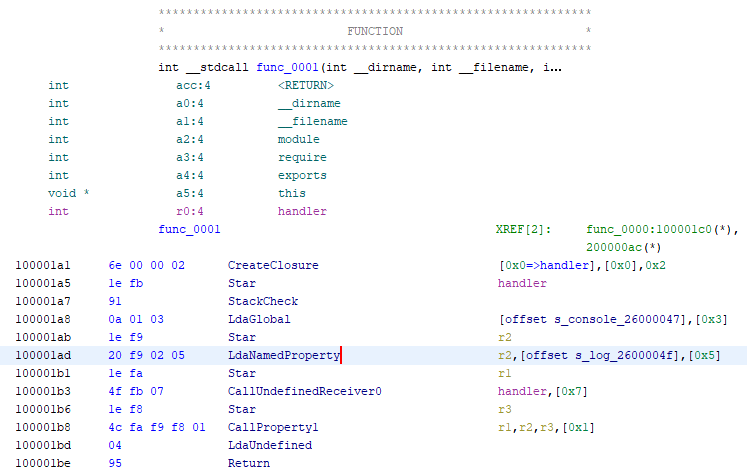Select address 100001b8

click(x=43, y=428)
